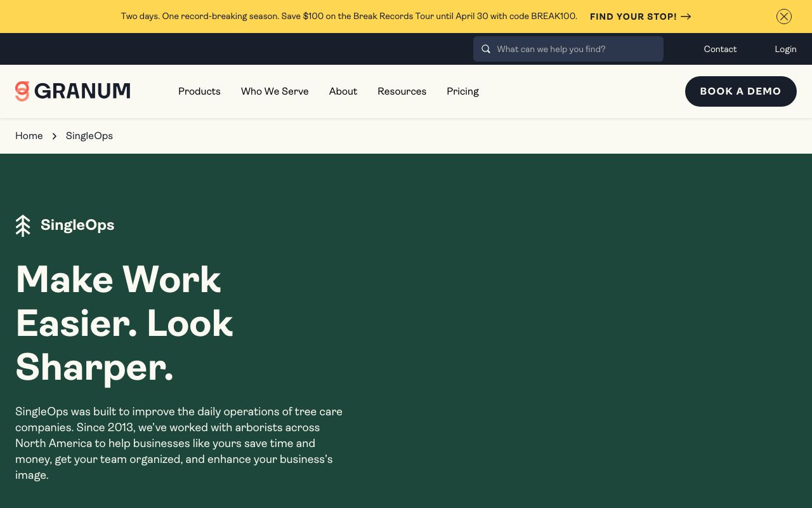This screenshot has height=508, width=812.
Task: Open the Login link
Action: click(785, 49)
